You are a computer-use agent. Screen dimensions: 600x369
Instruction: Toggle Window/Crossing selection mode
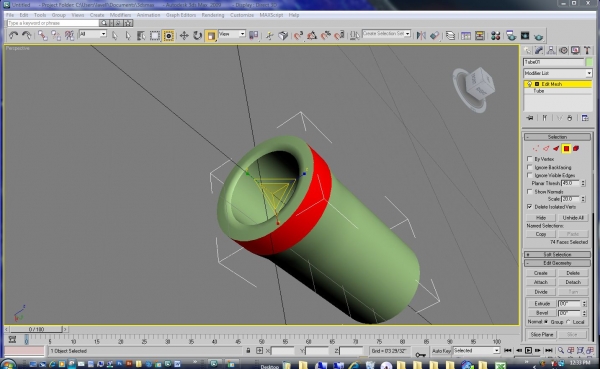(x=168, y=36)
